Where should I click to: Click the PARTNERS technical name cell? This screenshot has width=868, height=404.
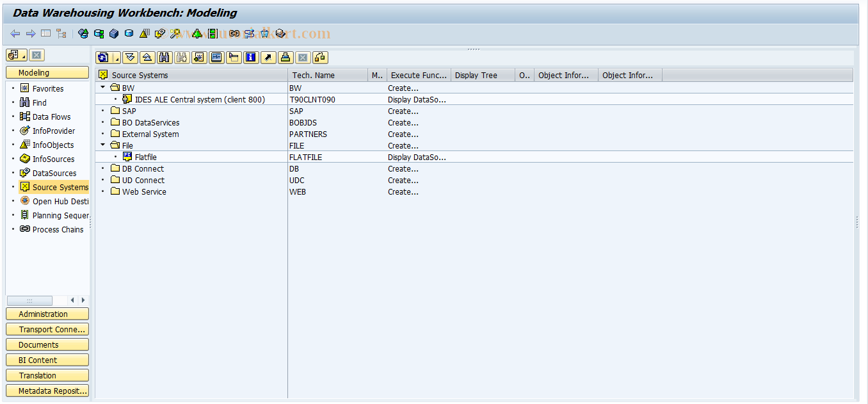coord(308,134)
